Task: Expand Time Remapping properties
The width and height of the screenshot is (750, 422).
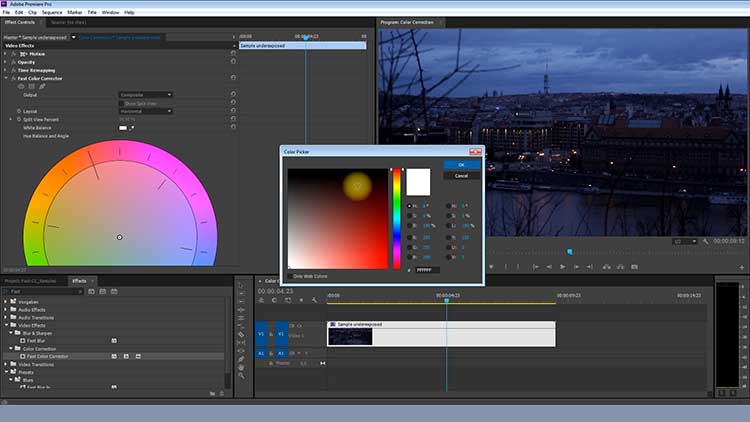Action: pos(6,70)
